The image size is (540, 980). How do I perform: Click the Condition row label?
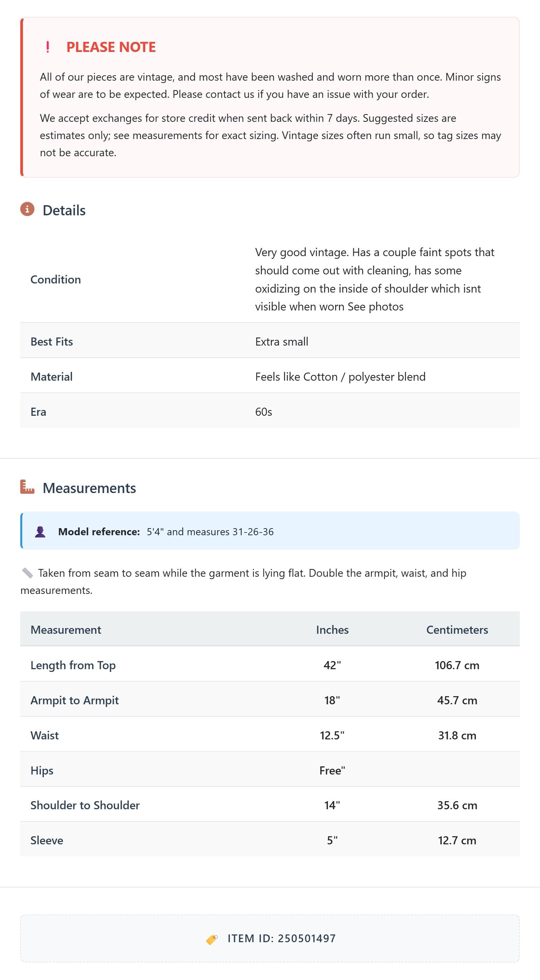[56, 279]
